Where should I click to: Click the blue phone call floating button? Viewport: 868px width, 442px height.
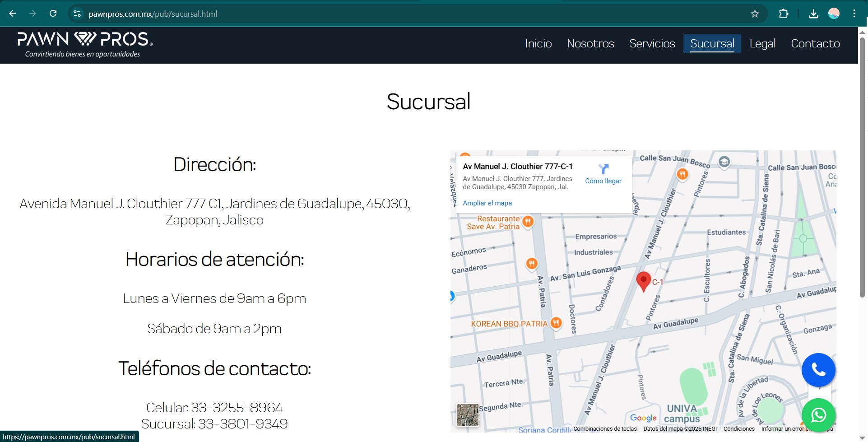click(x=818, y=370)
